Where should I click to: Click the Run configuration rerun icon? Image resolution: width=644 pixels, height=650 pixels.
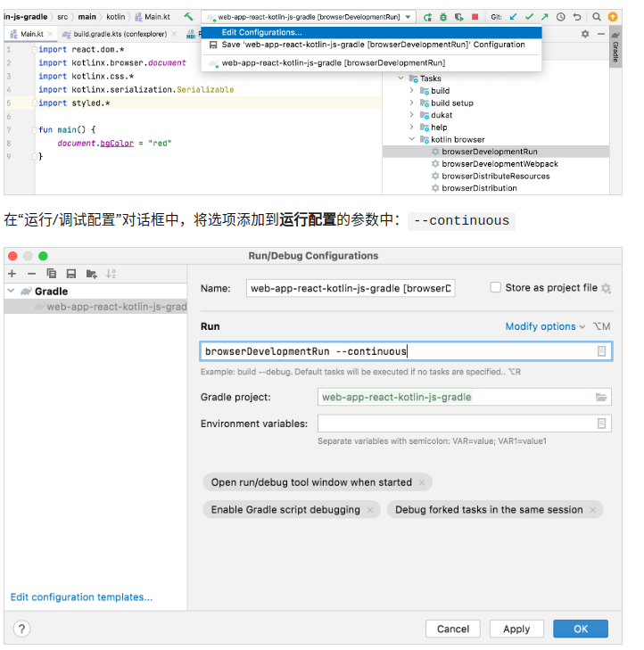click(x=427, y=17)
